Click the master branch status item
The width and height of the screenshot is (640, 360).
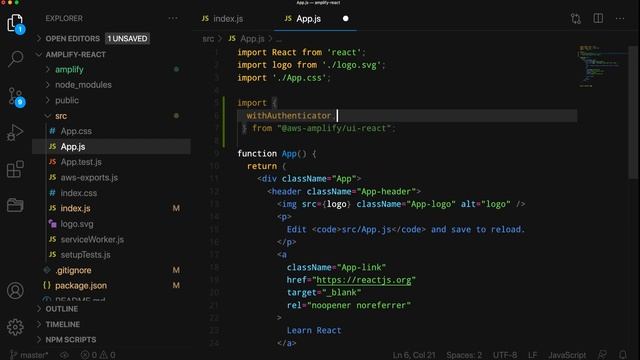coord(29,355)
